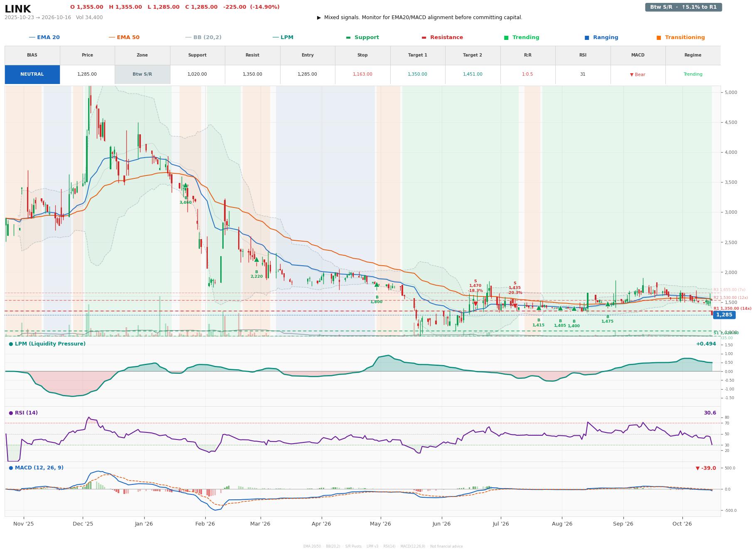Click the buy triangle labeled B 2,220

click(256, 260)
